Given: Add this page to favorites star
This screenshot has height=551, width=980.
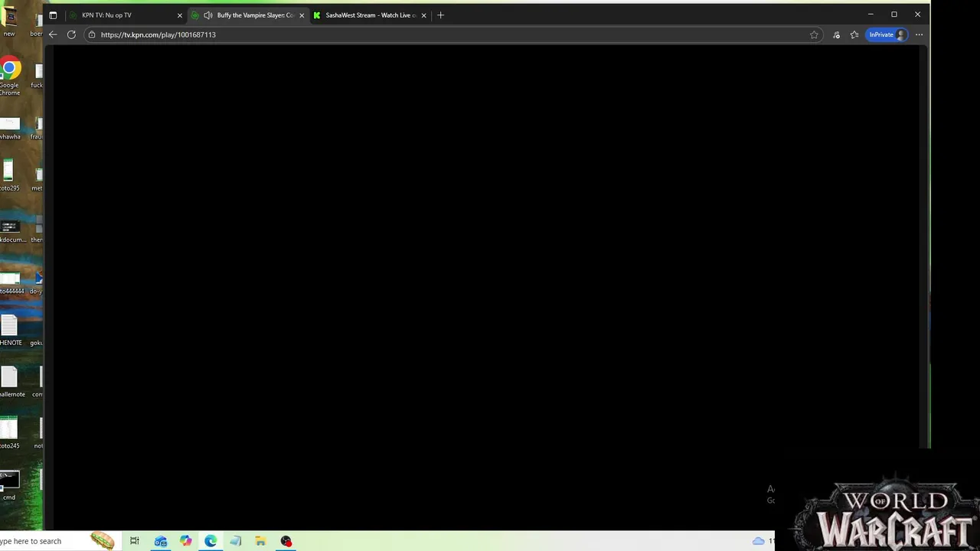Looking at the screenshot, I should click(x=814, y=34).
